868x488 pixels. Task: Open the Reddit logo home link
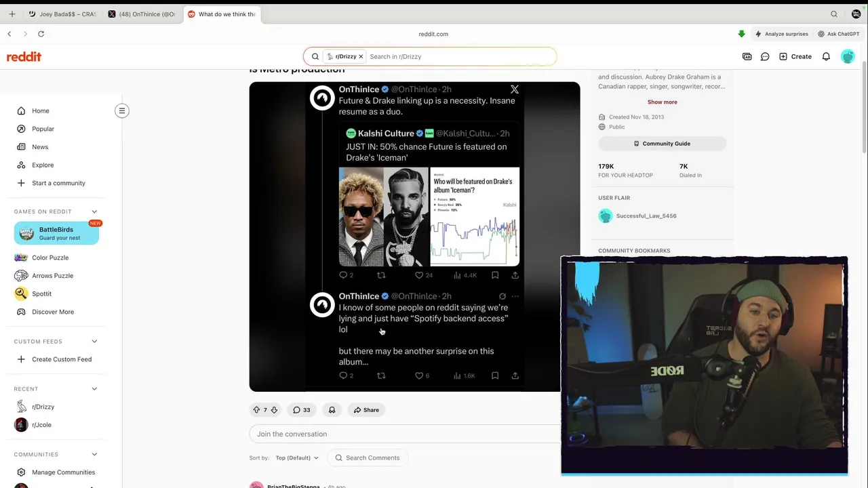(x=24, y=57)
